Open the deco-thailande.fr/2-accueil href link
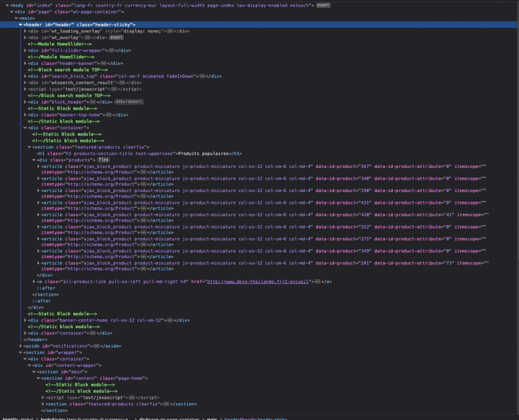Image resolution: width=519 pixels, height=420 pixels. pos(258,282)
